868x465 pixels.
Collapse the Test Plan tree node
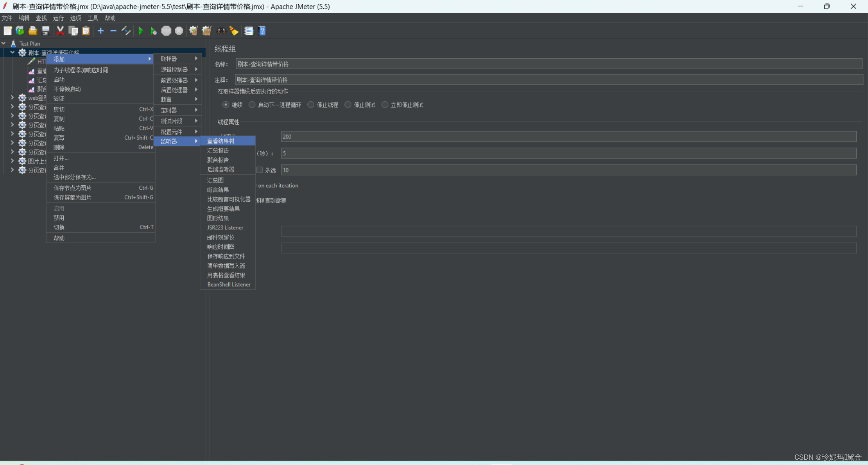4,43
